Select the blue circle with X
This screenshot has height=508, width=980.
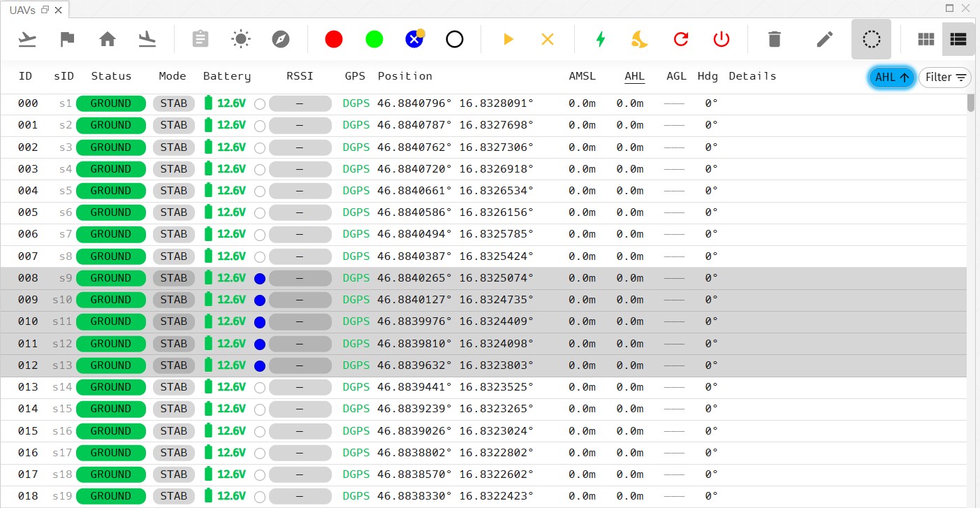[x=414, y=39]
